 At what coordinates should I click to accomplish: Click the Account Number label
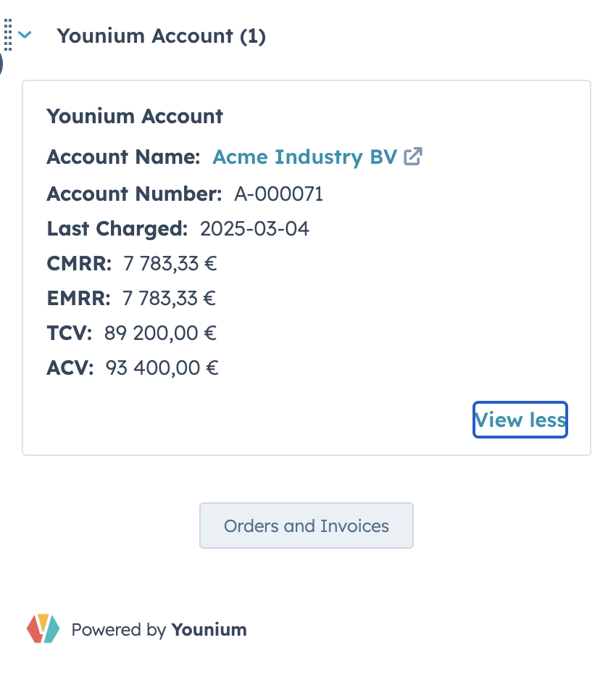pyautogui.click(x=134, y=194)
